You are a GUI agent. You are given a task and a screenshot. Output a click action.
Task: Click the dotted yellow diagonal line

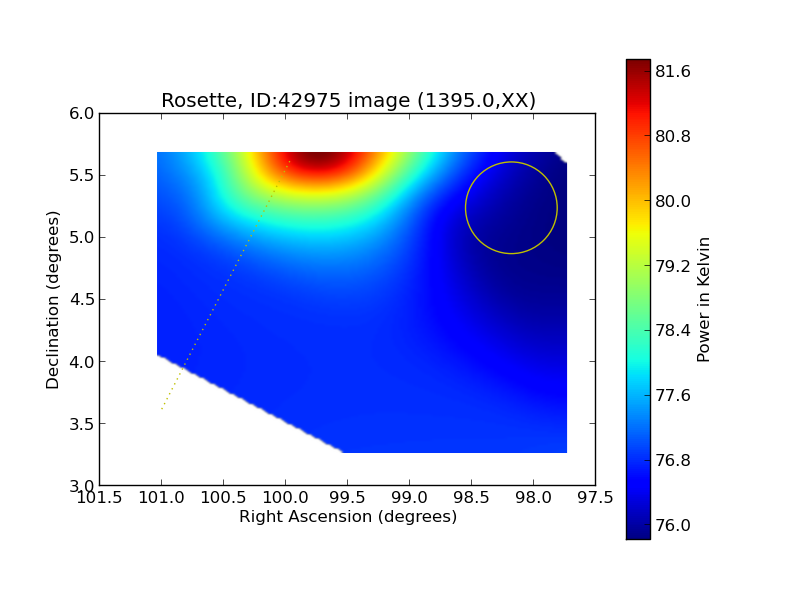point(226,284)
